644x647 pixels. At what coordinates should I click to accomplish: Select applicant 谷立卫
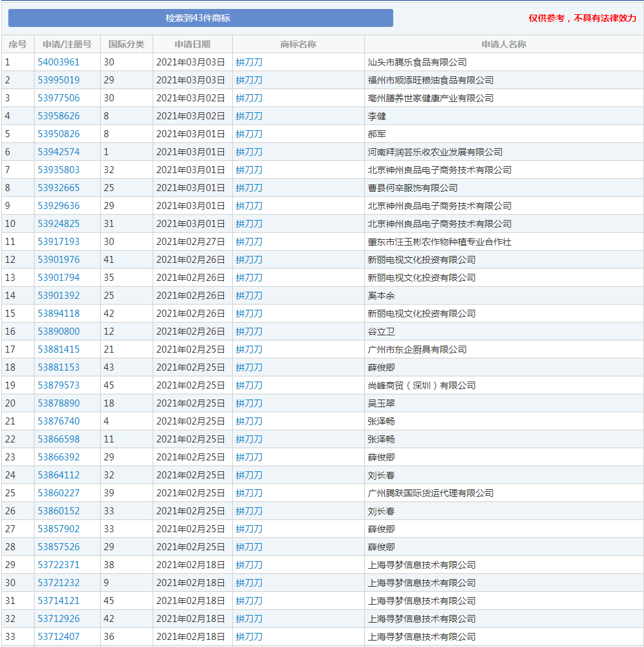click(x=382, y=332)
